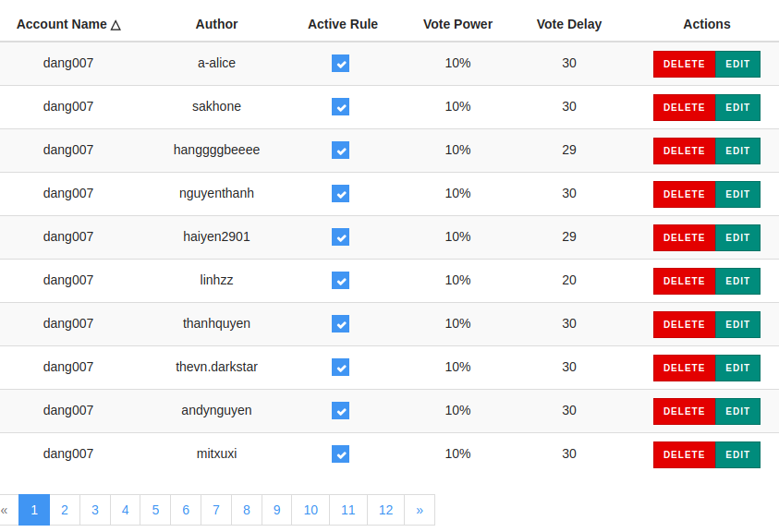Sort table by Author column header
Screen dimensions: 779x532
(216, 24)
